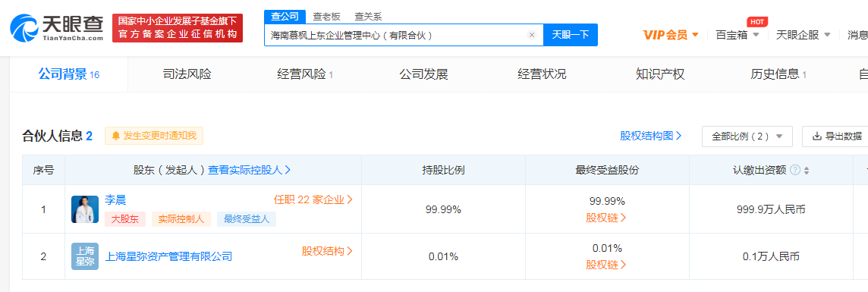This screenshot has width=868, height=292.
Task: View the 知识产权 tab
Action: click(x=660, y=74)
